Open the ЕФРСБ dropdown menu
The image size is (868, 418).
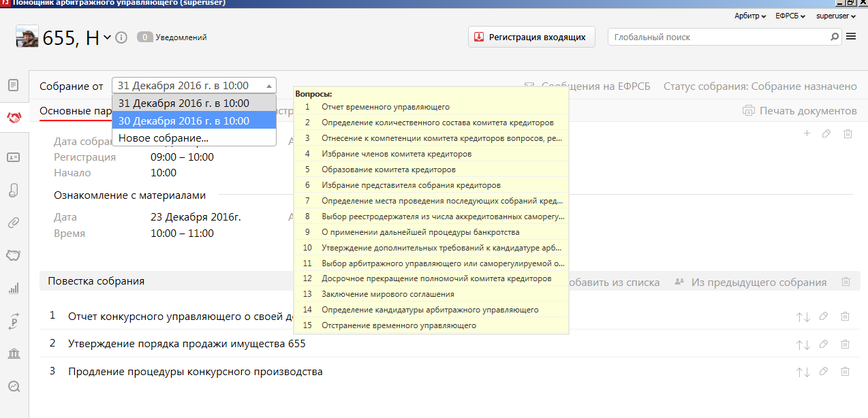pos(790,16)
